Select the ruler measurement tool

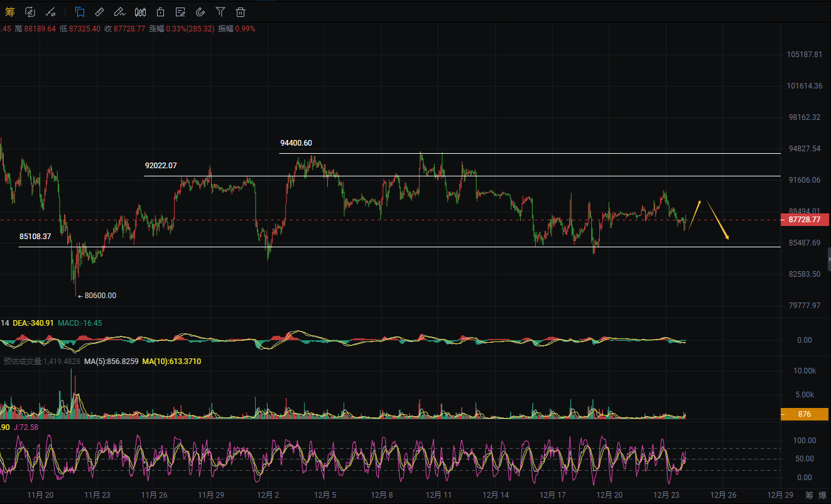coord(99,11)
